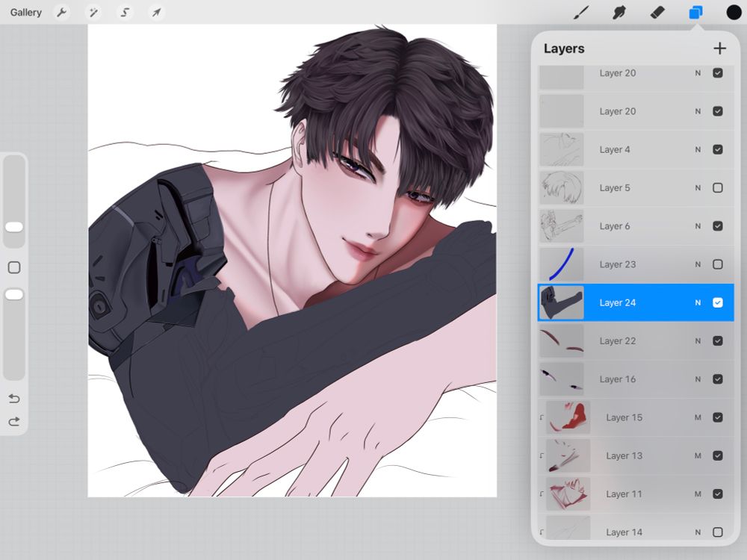Activate the Selection S-shaped tool
Image resolution: width=747 pixels, height=560 pixels.
[x=125, y=13]
